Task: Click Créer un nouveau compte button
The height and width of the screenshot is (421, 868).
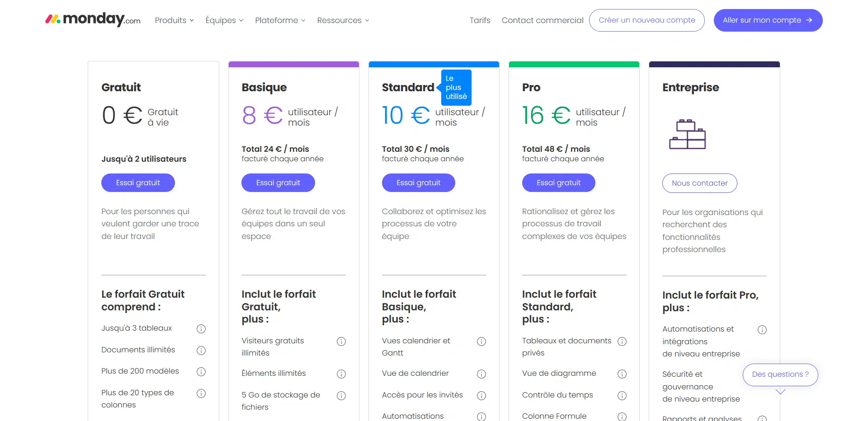Action: (646, 20)
